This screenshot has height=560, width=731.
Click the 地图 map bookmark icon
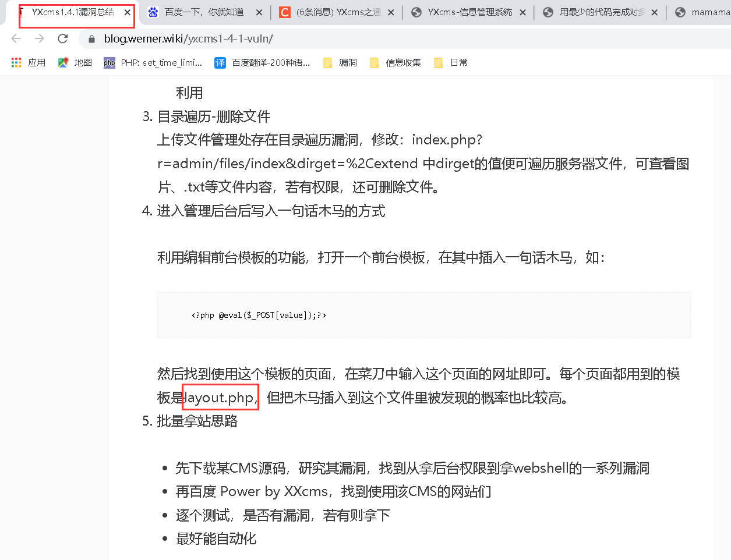[63, 62]
